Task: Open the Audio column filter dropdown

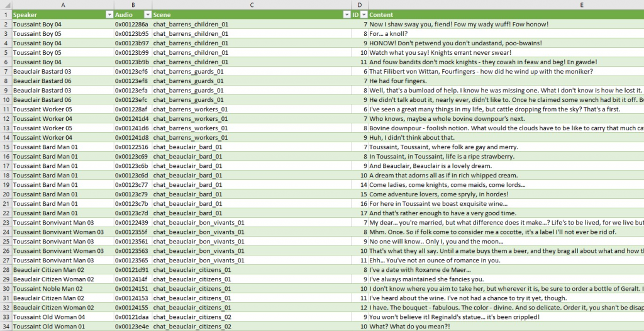Action: pos(147,15)
